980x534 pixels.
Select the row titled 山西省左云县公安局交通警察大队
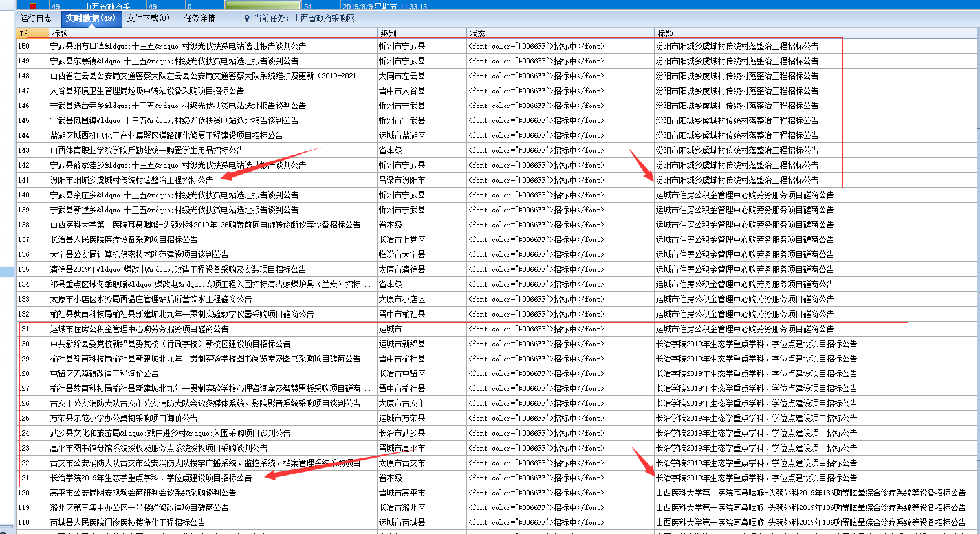[213, 76]
